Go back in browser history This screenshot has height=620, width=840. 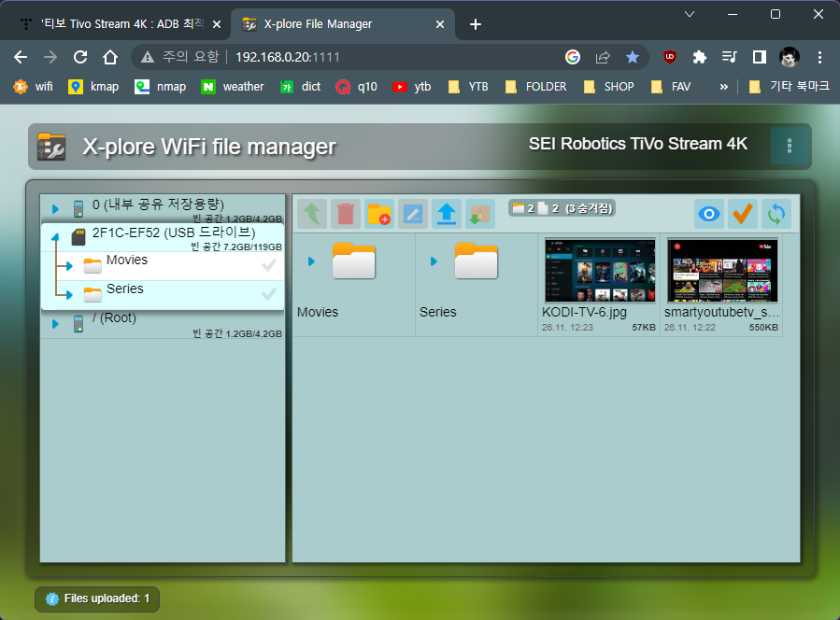[x=21, y=57]
